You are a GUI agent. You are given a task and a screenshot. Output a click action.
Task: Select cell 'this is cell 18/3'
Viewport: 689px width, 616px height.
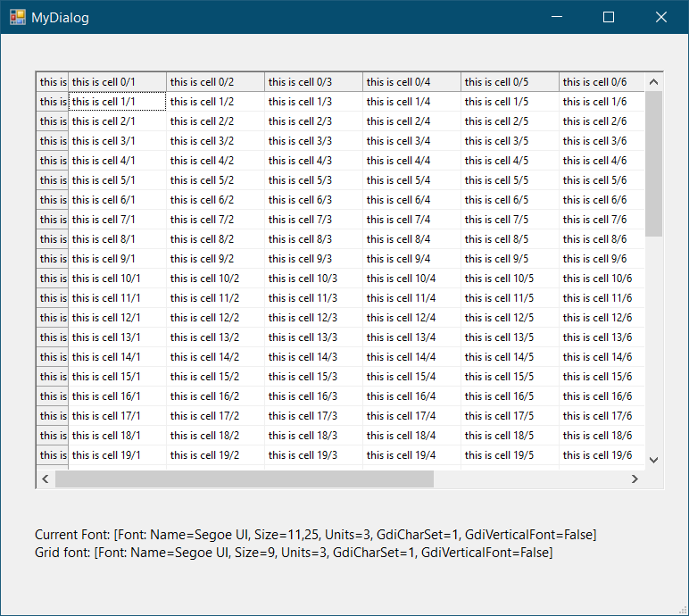314,436
